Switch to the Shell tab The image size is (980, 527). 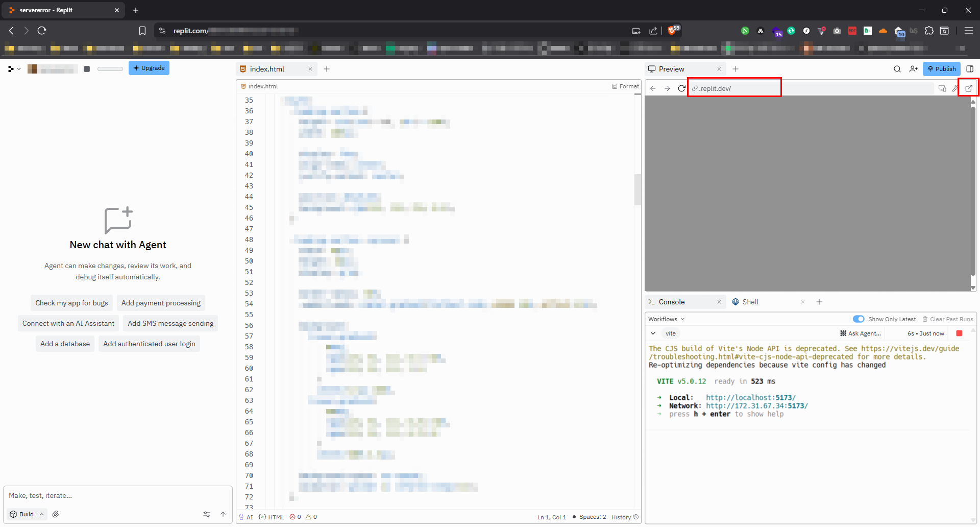point(750,302)
